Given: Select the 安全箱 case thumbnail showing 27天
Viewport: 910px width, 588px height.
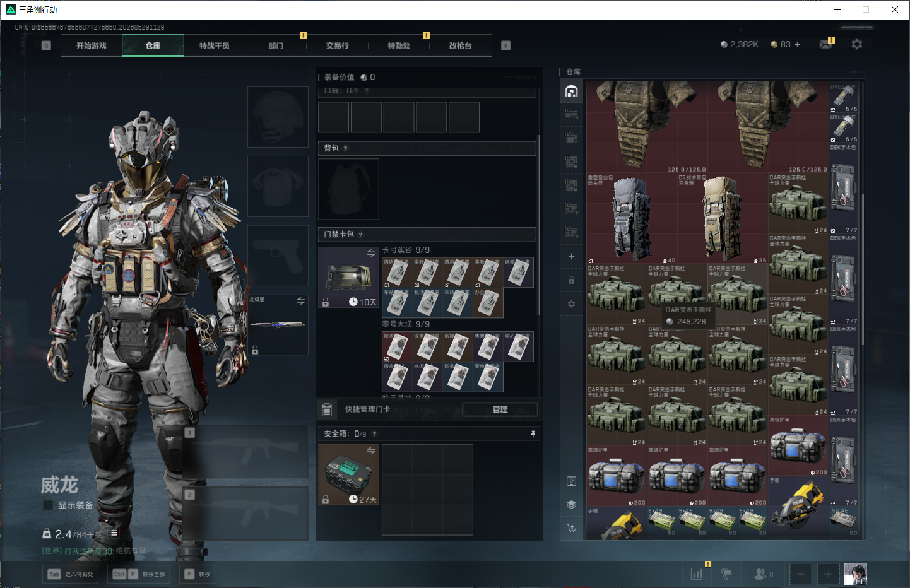Looking at the screenshot, I should [x=348, y=474].
